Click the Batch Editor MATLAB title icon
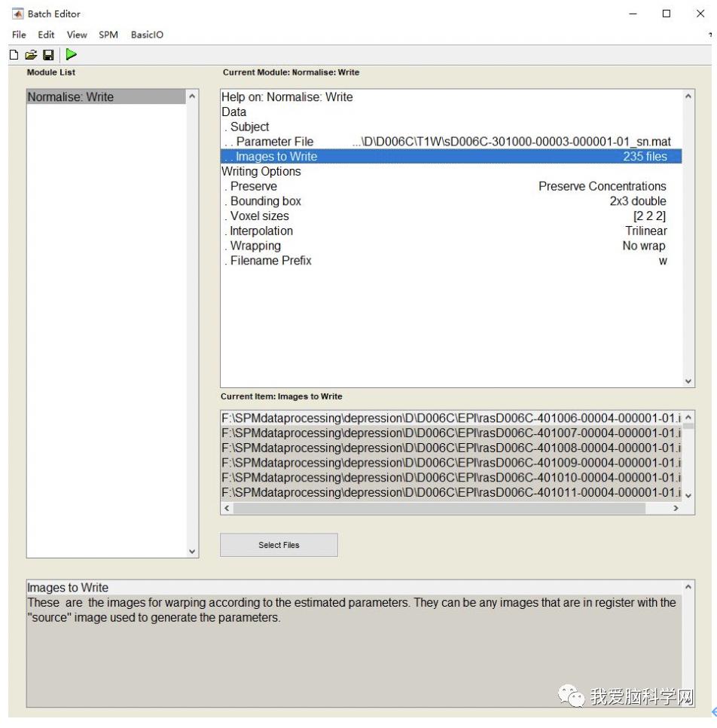The width and height of the screenshot is (717, 728). click(x=17, y=14)
